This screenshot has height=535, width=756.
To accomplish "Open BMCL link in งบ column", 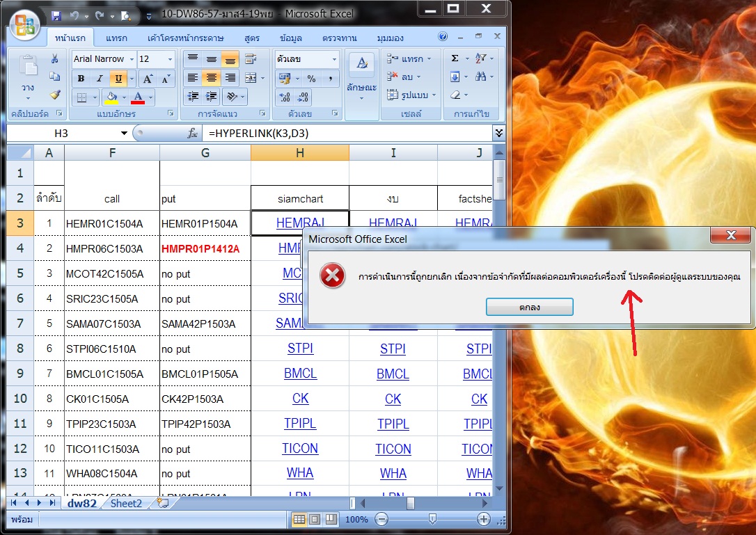I will click(393, 374).
